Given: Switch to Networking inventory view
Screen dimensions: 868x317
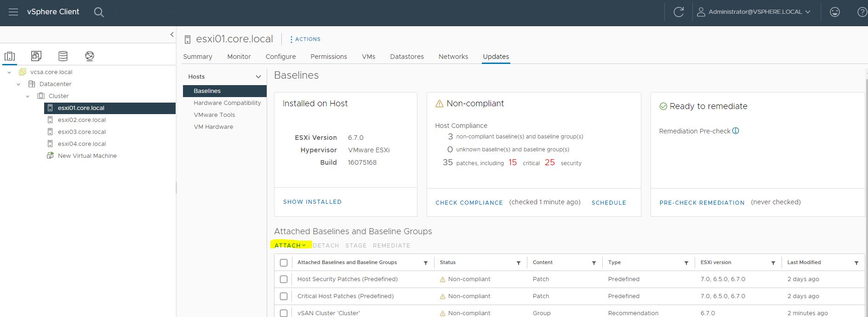Looking at the screenshot, I should point(90,56).
